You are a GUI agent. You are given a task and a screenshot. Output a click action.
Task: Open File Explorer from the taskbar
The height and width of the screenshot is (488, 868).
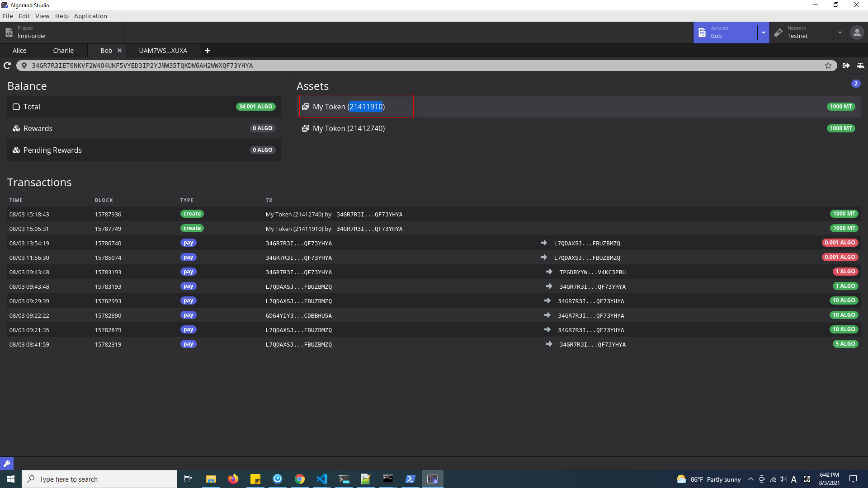click(x=211, y=479)
